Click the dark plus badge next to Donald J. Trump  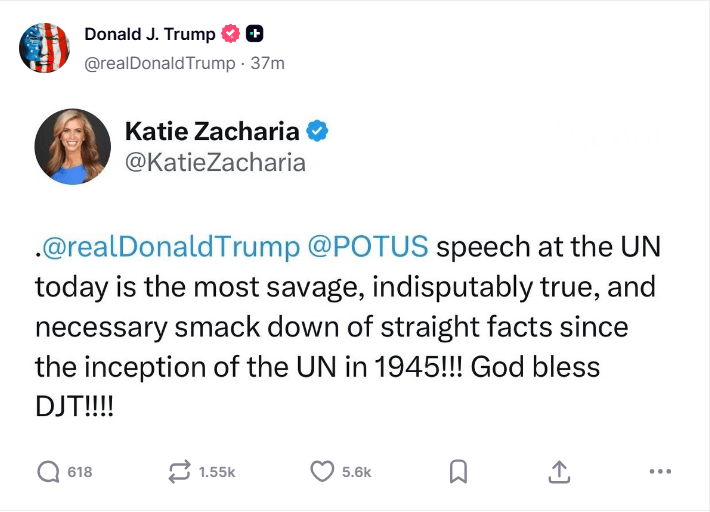[x=255, y=34]
